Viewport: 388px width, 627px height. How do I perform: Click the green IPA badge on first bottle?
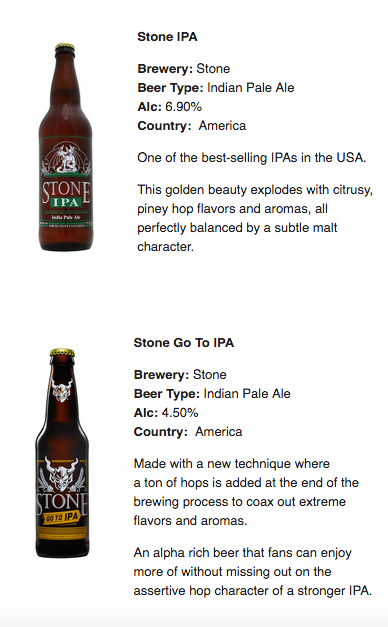(x=66, y=202)
